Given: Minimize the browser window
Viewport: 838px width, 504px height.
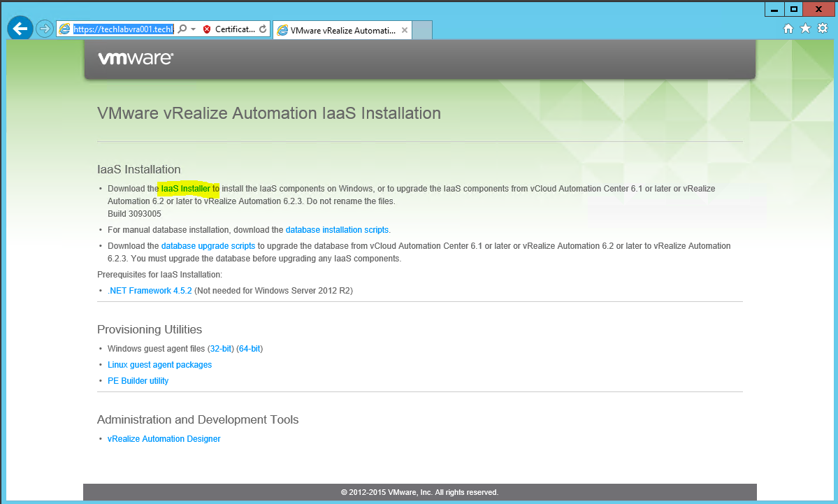Looking at the screenshot, I should (x=774, y=9).
